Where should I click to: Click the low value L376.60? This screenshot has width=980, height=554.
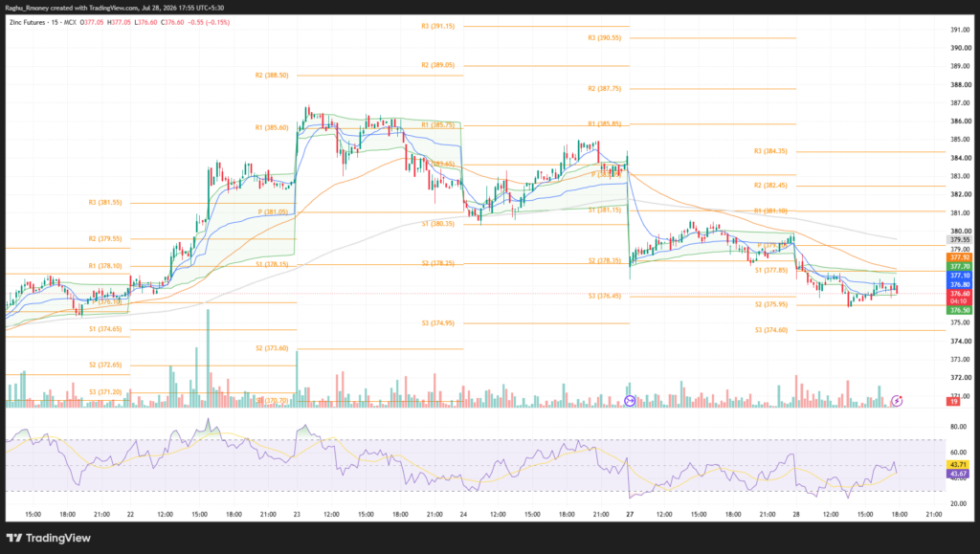pos(146,22)
